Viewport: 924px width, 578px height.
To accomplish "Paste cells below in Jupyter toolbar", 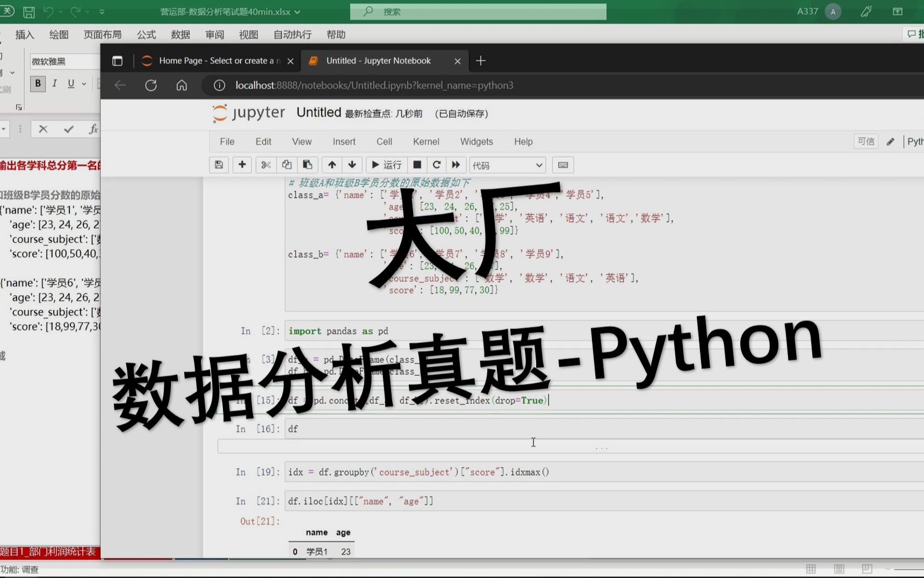I will [x=307, y=165].
